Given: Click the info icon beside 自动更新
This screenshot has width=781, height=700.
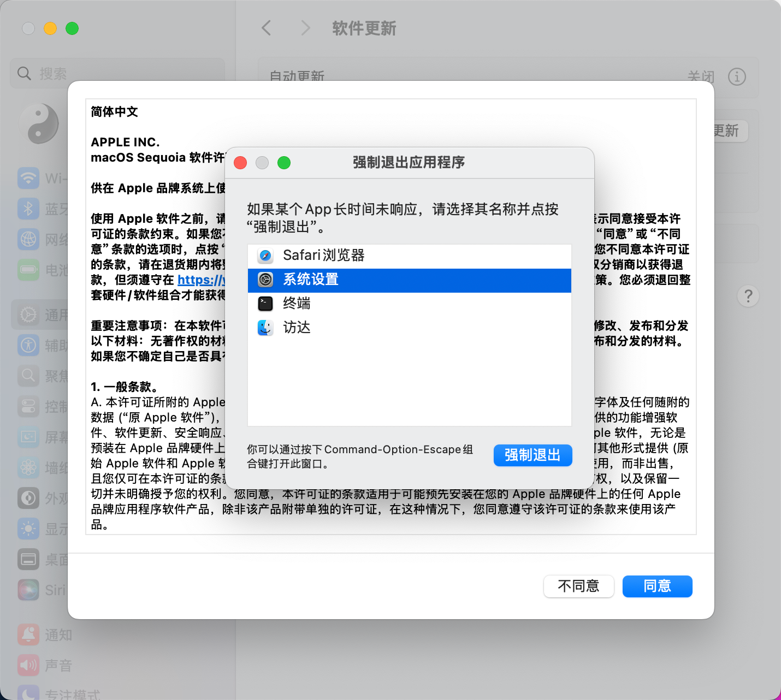Looking at the screenshot, I should coord(737,76).
